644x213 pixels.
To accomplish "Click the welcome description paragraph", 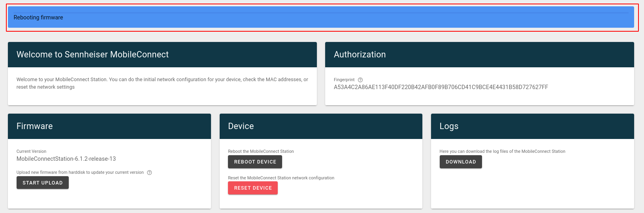I will (x=162, y=83).
